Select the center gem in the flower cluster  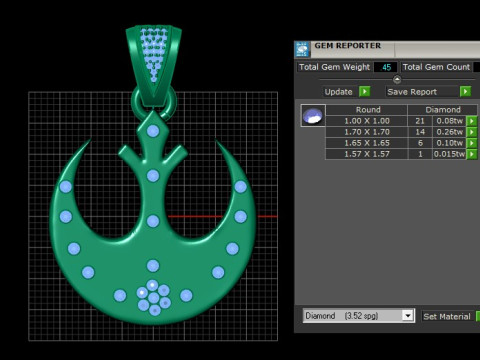click(x=154, y=298)
